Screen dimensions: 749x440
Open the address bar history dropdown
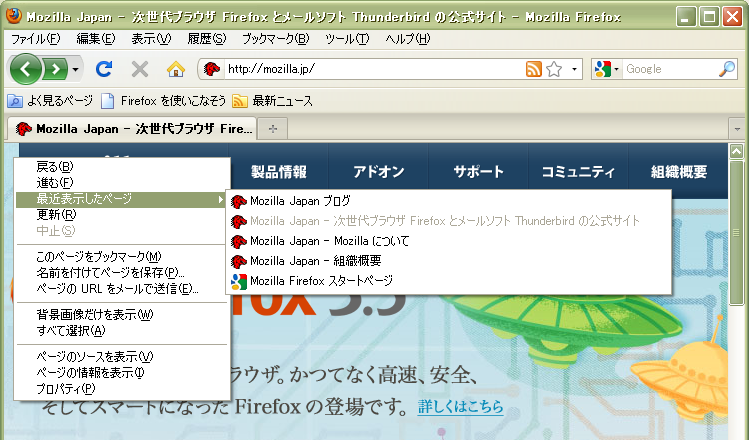click(x=574, y=69)
